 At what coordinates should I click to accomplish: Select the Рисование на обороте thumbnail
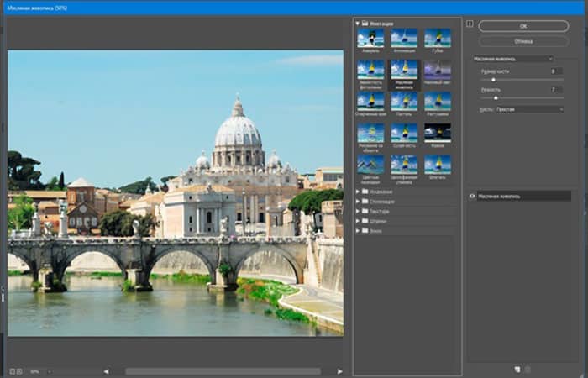click(370, 133)
